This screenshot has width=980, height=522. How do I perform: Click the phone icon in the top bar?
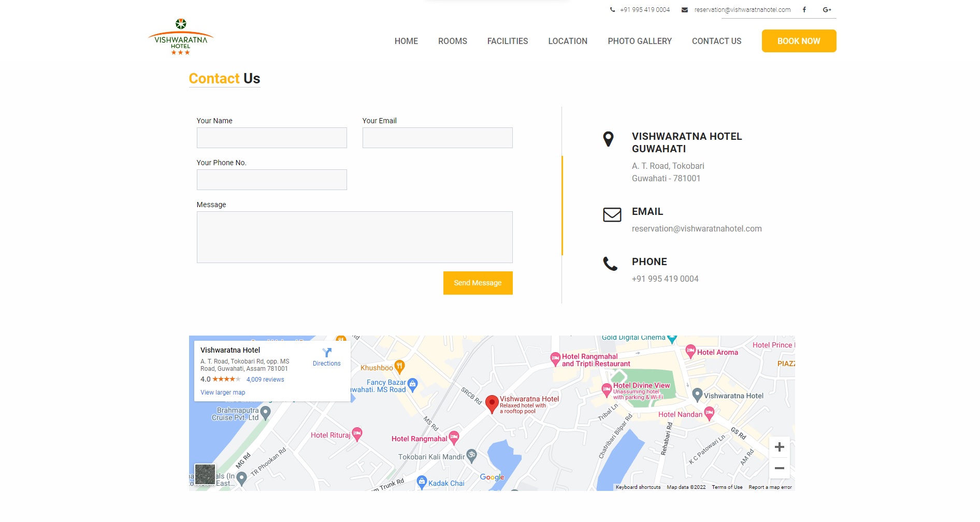613,10
